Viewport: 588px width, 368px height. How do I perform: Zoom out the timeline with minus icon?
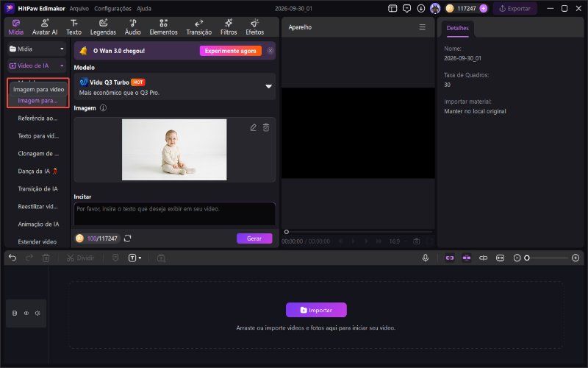pyautogui.click(x=517, y=258)
